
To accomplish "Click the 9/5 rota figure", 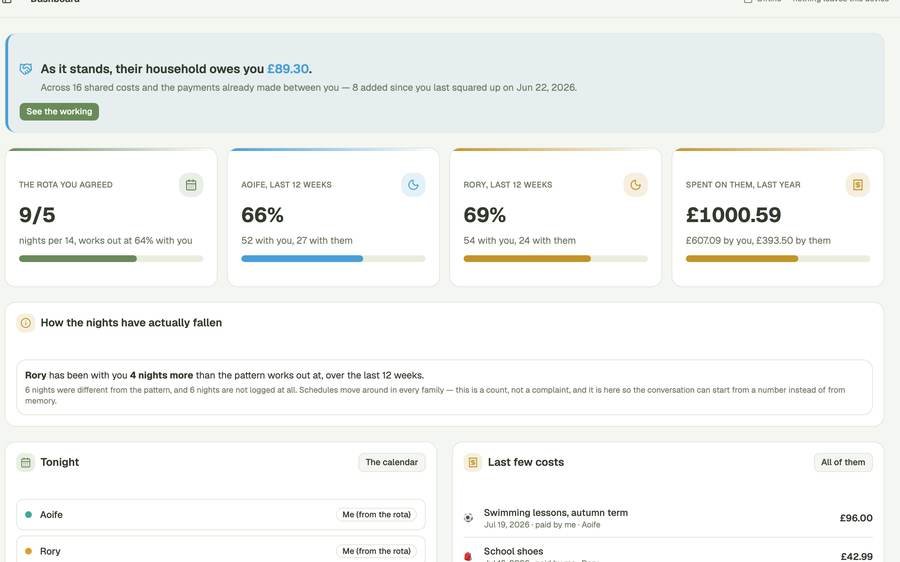I will 37,215.
